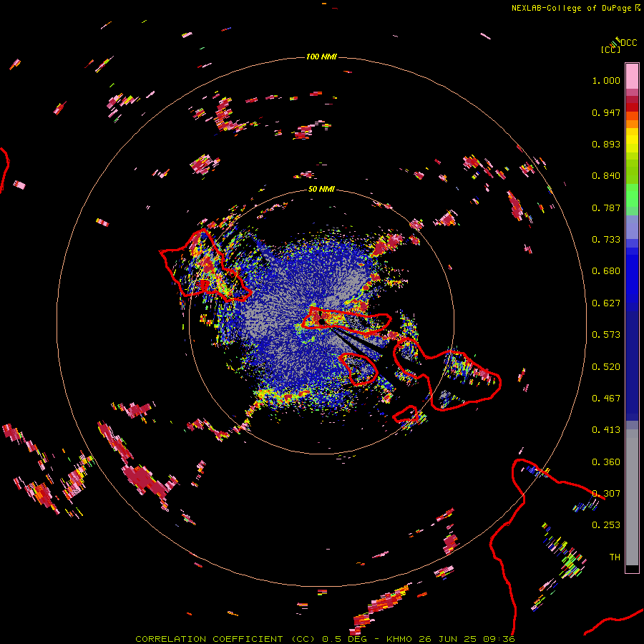Click the 0.467 color scale value
Screen dimensions: 644x644
click(x=606, y=399)
